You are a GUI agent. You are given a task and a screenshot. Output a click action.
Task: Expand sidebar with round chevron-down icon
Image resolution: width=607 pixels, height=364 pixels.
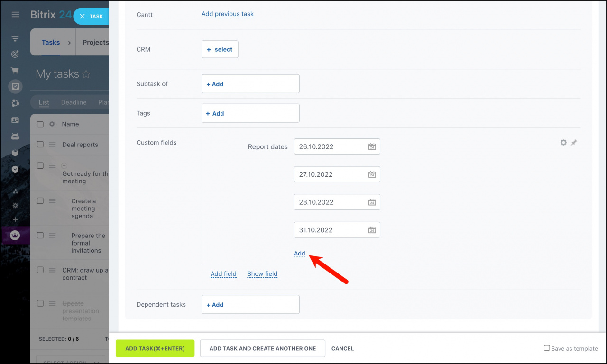15,169
